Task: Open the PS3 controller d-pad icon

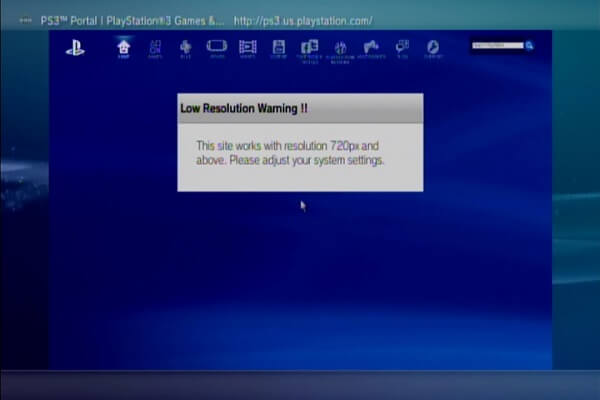Action: tap(186, 49)
